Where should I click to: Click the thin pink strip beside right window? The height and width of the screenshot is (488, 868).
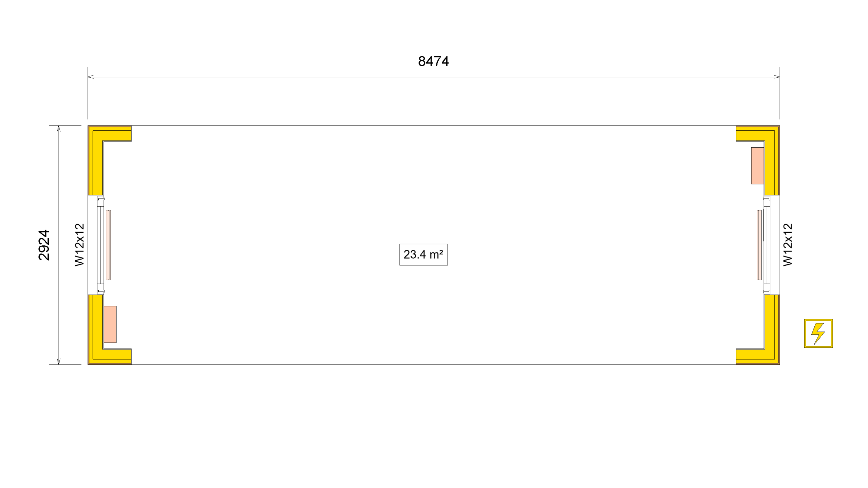tap(759, 245)
